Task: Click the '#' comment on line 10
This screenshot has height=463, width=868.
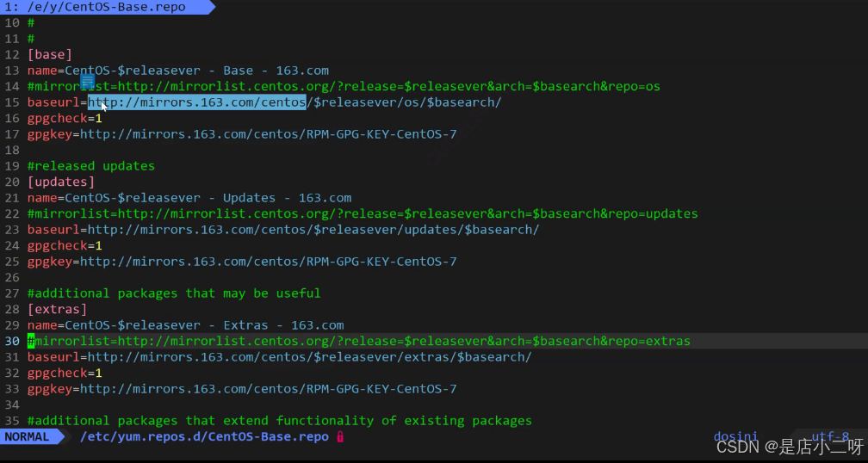Action: pos(31,23)
